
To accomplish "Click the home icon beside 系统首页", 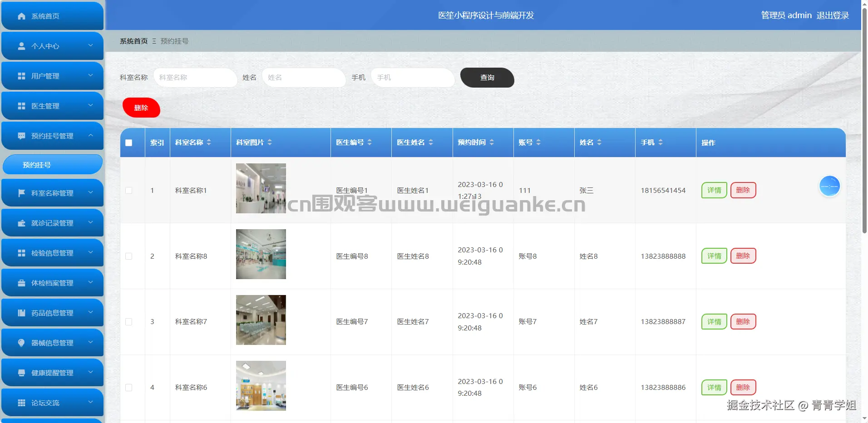I will coord(21,16).
